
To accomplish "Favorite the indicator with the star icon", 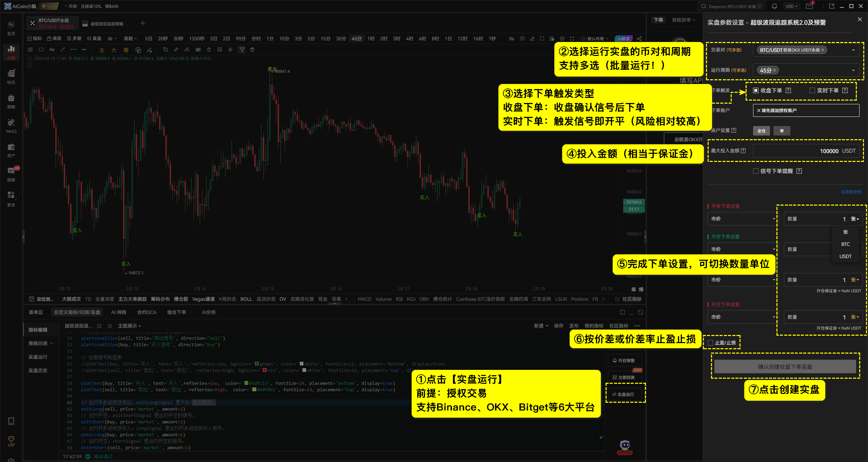I will pyautogui.click(x=110, y=326).
